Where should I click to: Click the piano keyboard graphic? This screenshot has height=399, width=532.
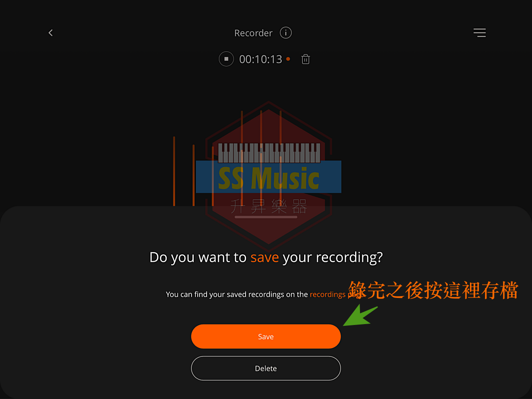269,153
